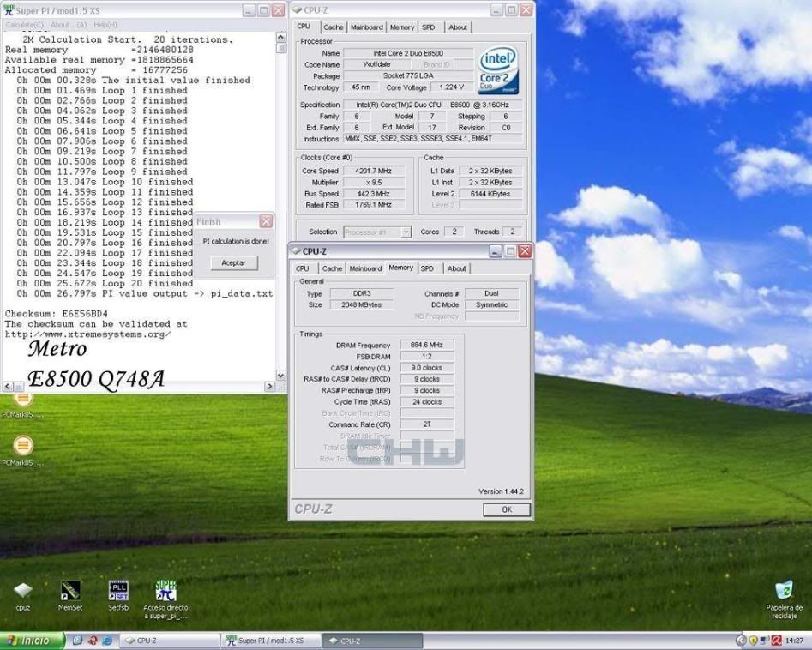Click OK in the CPU-Z Memory window
812x650 pixels.
[x=507, y=509]
